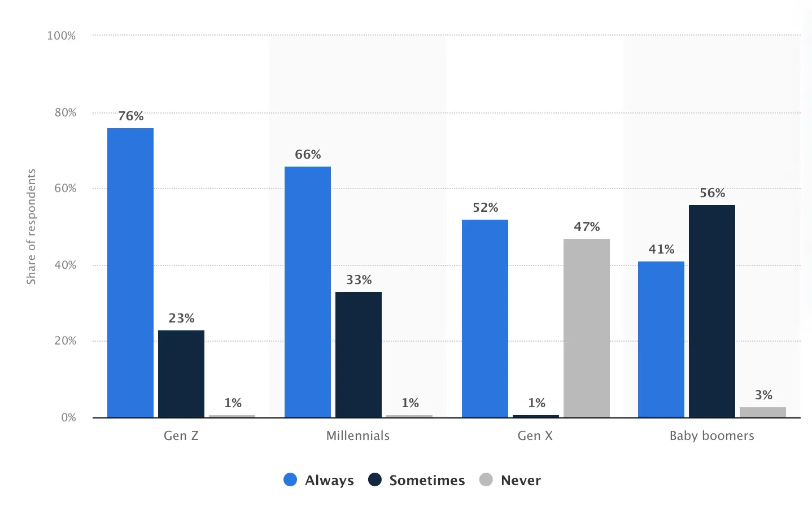This screenshot has width=812, height=532.
Task: Select the Gen X Always bar at 52%
Action: [485, 319]
